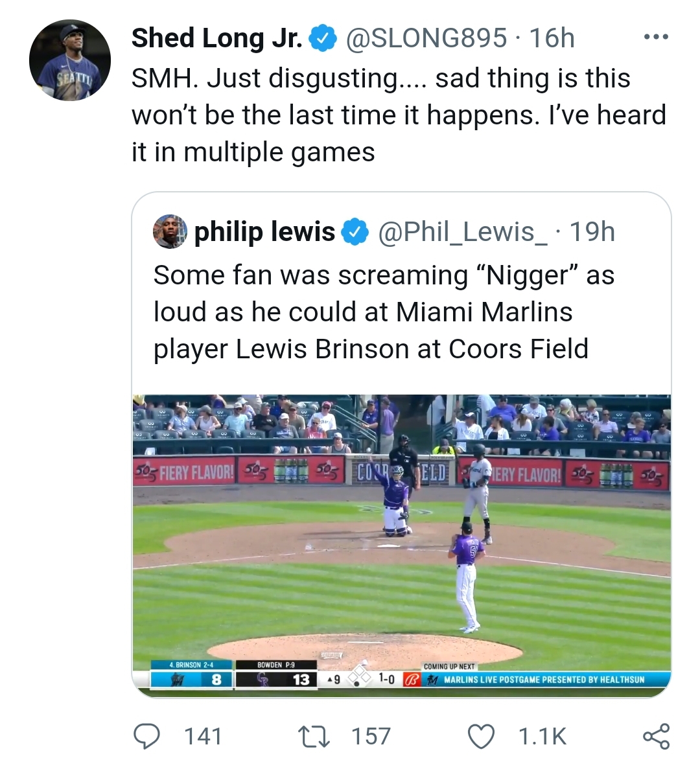The image size is (700, 782).
Task: Click the 1.1K likes count
Action: click(x=542, y=737)
